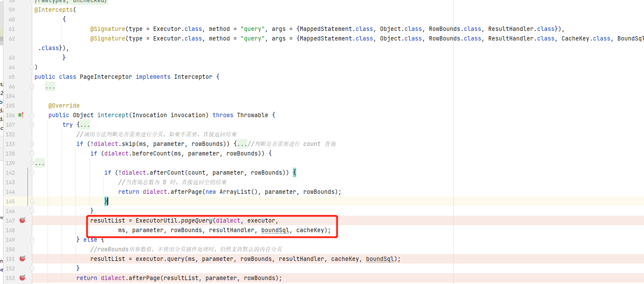This screenshot has width=644, height=284.
Task: Expand the folded region on line 66
Action: click(x=32, y=86)
